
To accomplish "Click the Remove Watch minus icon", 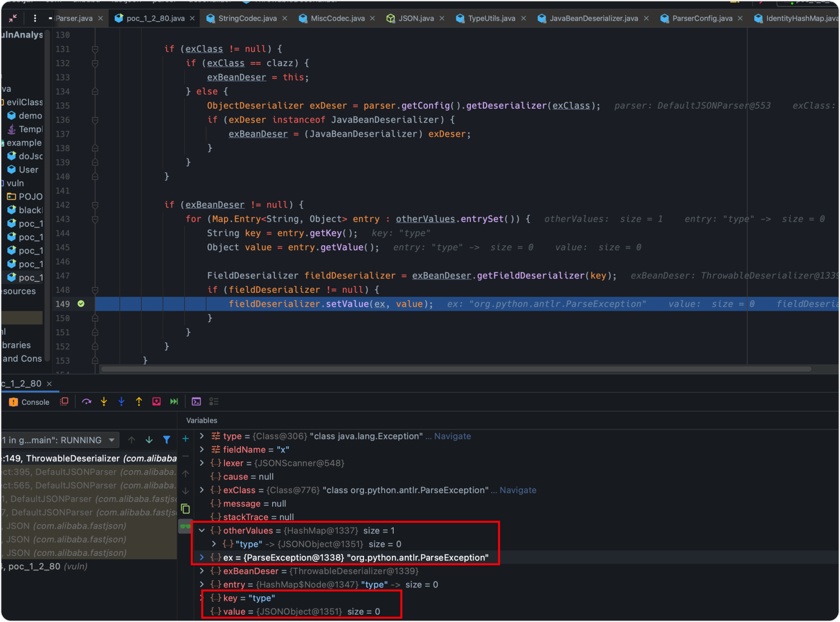I will pyautogui.click(x=185, y=456).
